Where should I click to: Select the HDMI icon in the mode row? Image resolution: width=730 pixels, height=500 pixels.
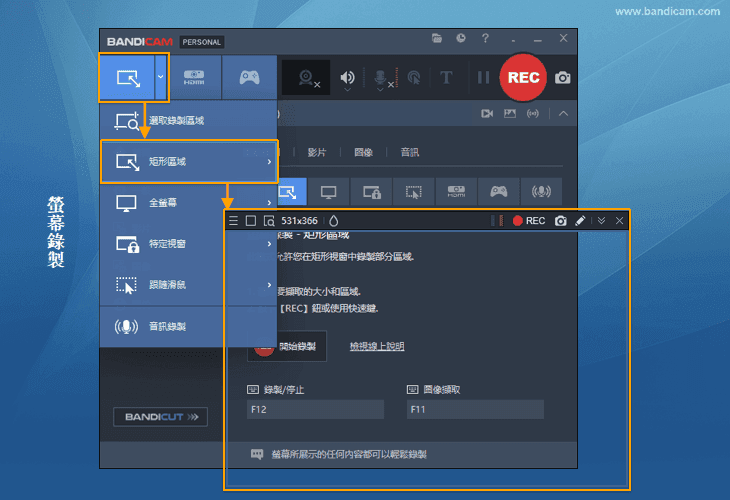[456, 191]
